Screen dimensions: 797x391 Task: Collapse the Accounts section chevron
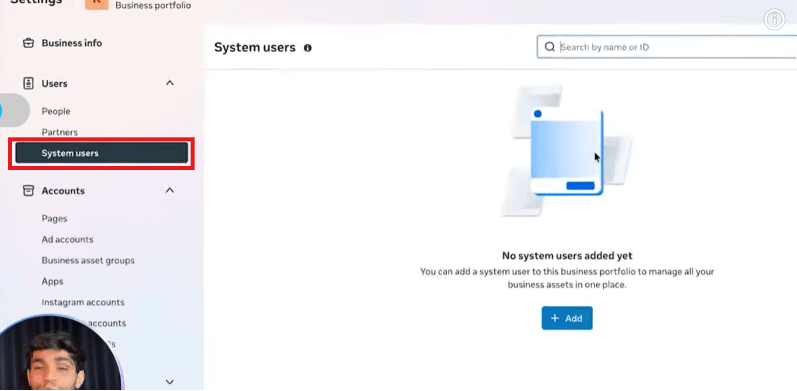170,190
